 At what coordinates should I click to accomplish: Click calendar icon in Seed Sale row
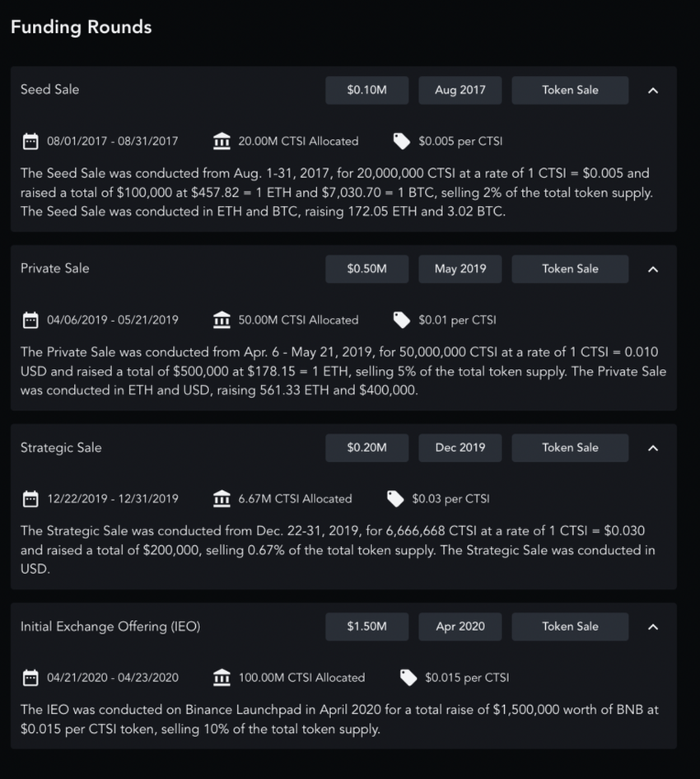click(30, 142)
